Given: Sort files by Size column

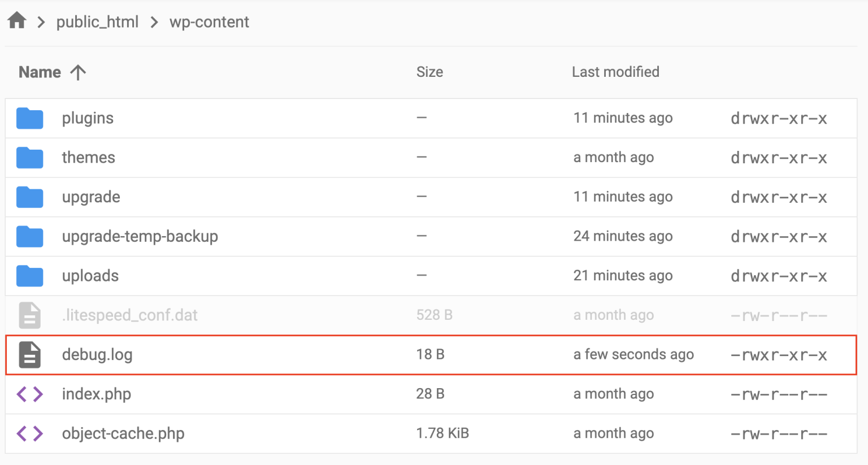Looking at the screenshot, I should 429,72.
